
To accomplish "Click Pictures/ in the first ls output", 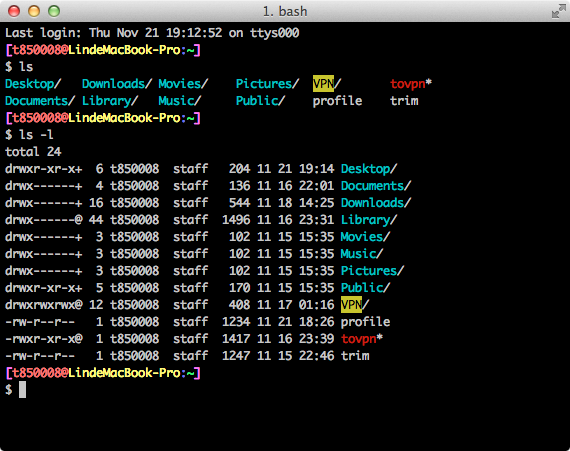I will pos(267,84).
